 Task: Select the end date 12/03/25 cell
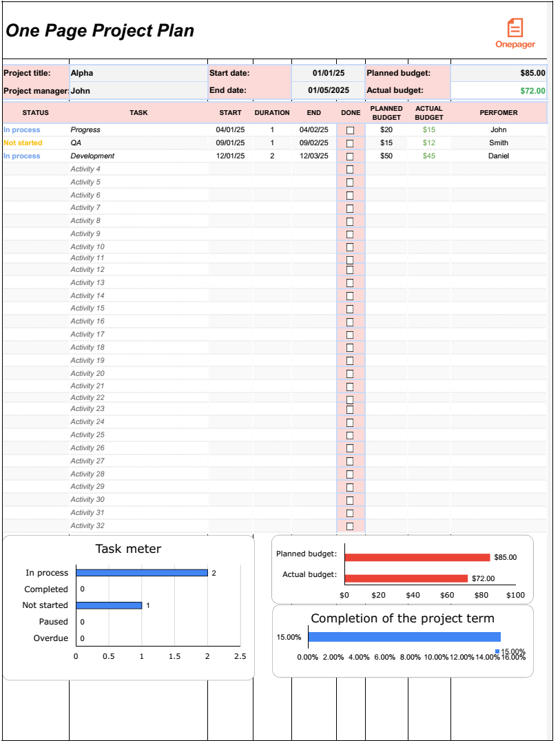pyautogui.click(x=314, y=156)
